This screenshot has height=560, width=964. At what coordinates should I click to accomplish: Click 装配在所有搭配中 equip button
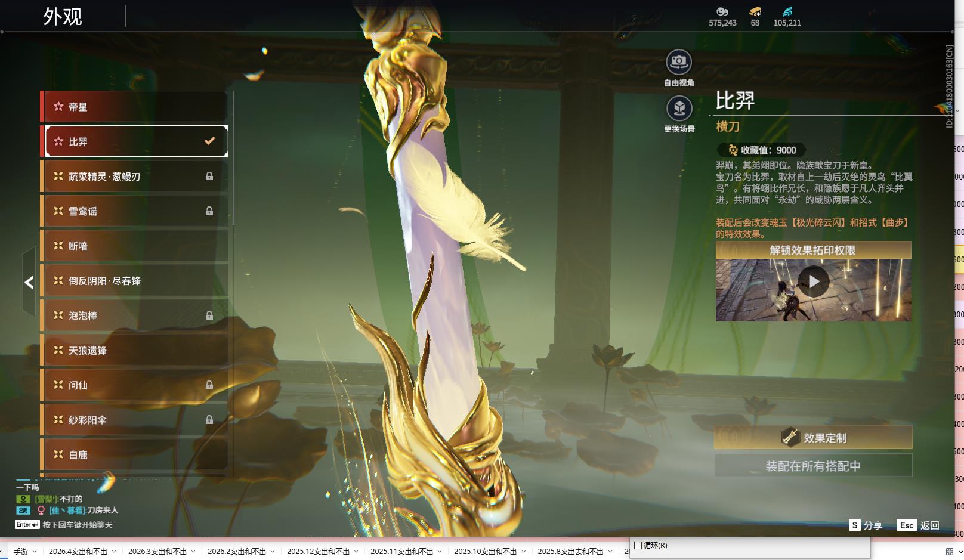[813, 466]
